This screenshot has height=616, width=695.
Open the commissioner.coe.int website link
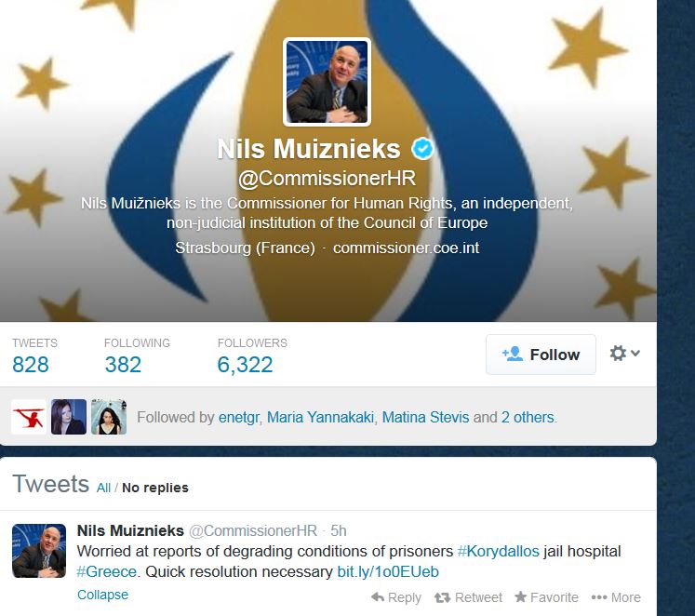coord(406,248)
